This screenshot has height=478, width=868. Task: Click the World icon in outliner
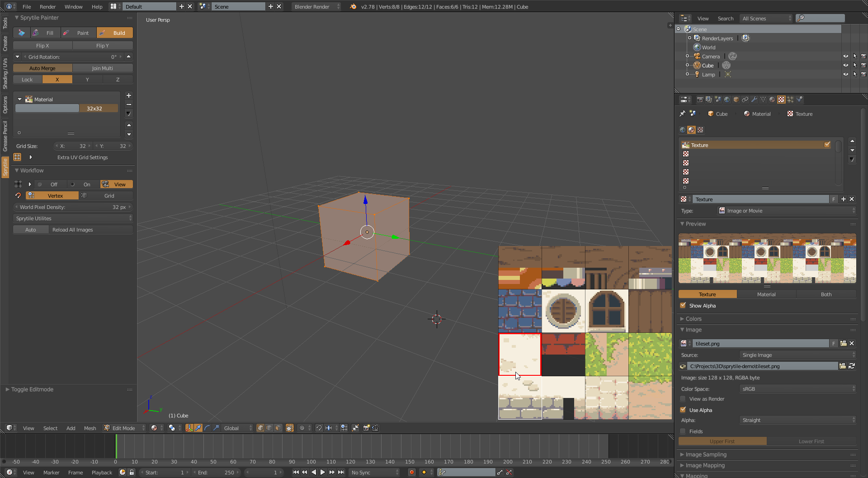coord(697,47)
